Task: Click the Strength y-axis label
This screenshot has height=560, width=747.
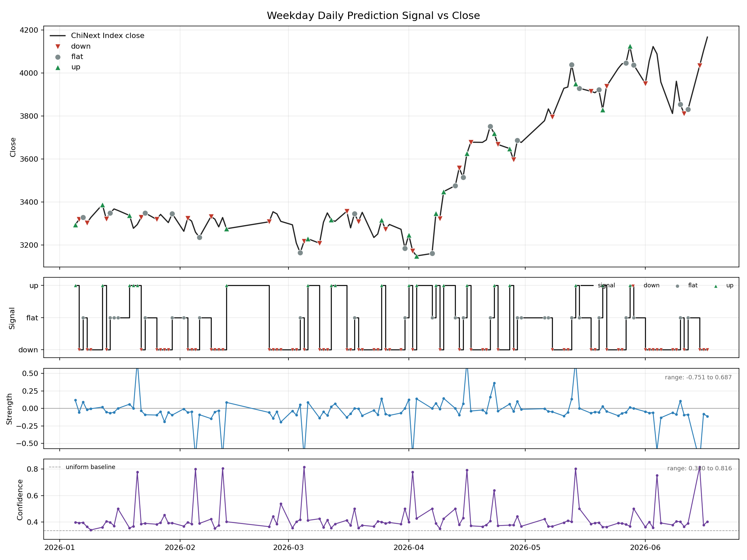Action: point(9,408)
